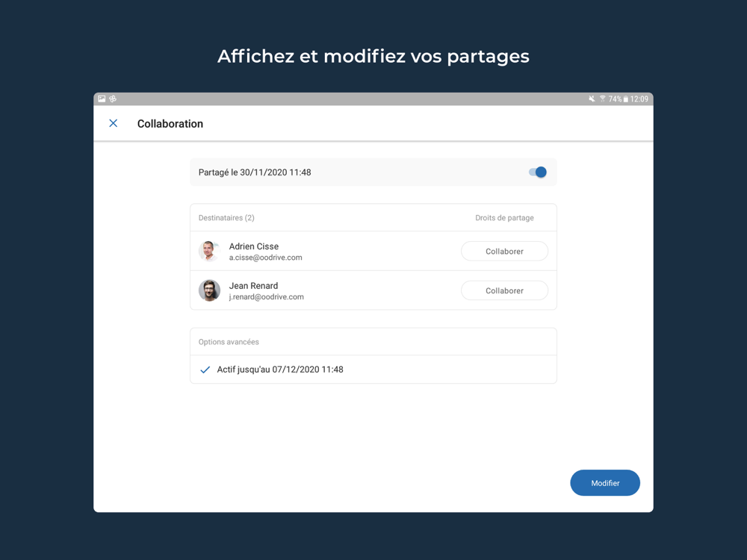Select the email j.renard@oodrive.com

point(267,296)
